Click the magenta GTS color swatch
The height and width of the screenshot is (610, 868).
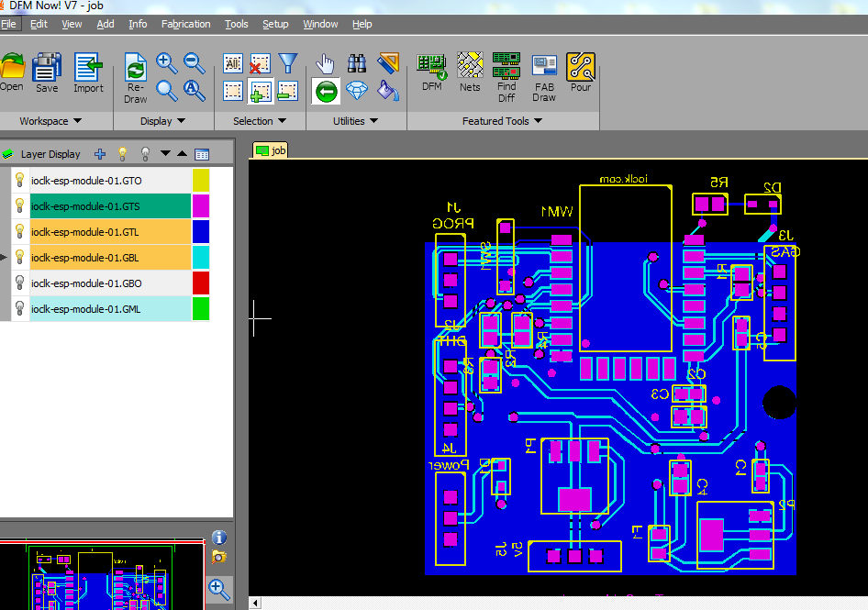pos(200,205)
